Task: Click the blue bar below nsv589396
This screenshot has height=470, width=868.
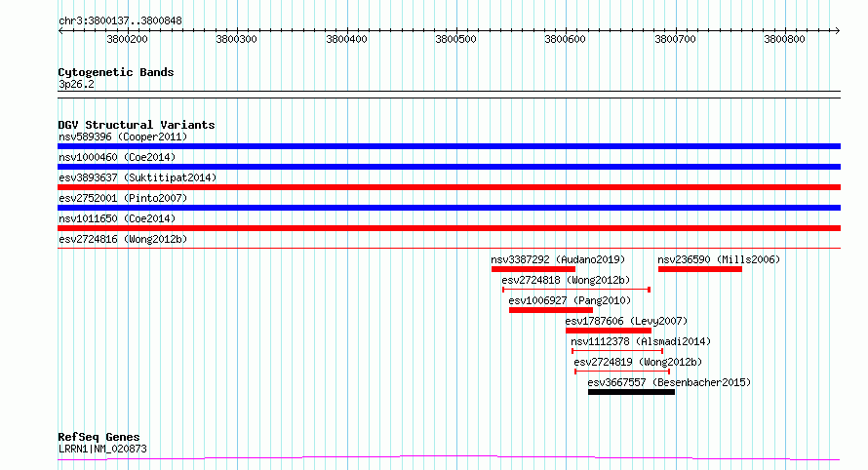Action: click(x=449, y=146)
